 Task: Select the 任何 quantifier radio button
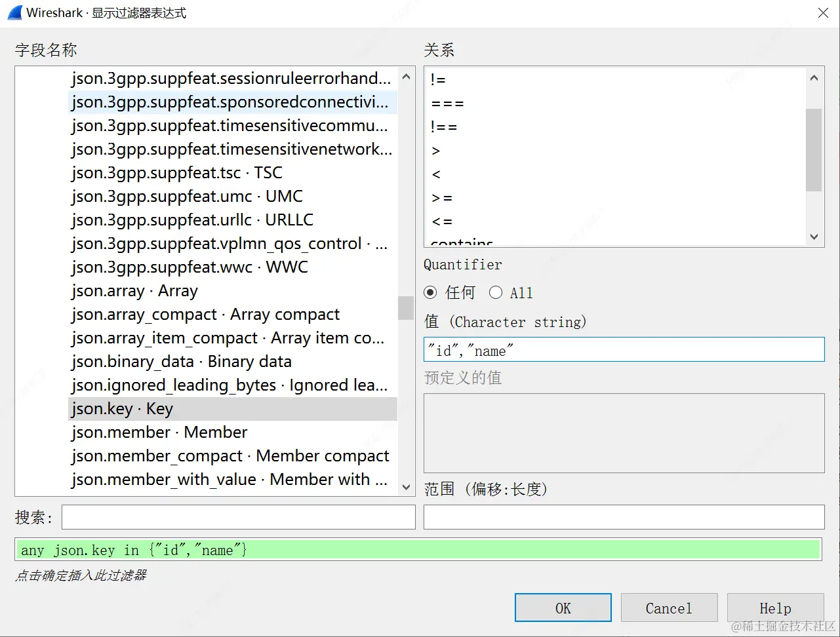tap(430, 292)
